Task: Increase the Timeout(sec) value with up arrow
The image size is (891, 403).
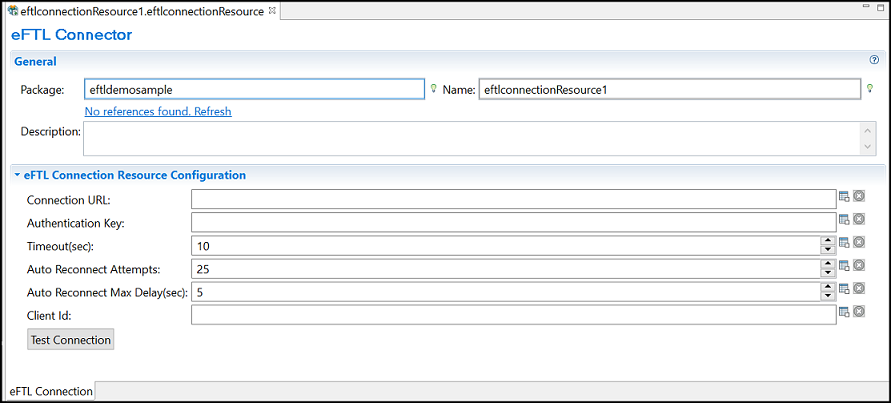Action: pos(827,240)
